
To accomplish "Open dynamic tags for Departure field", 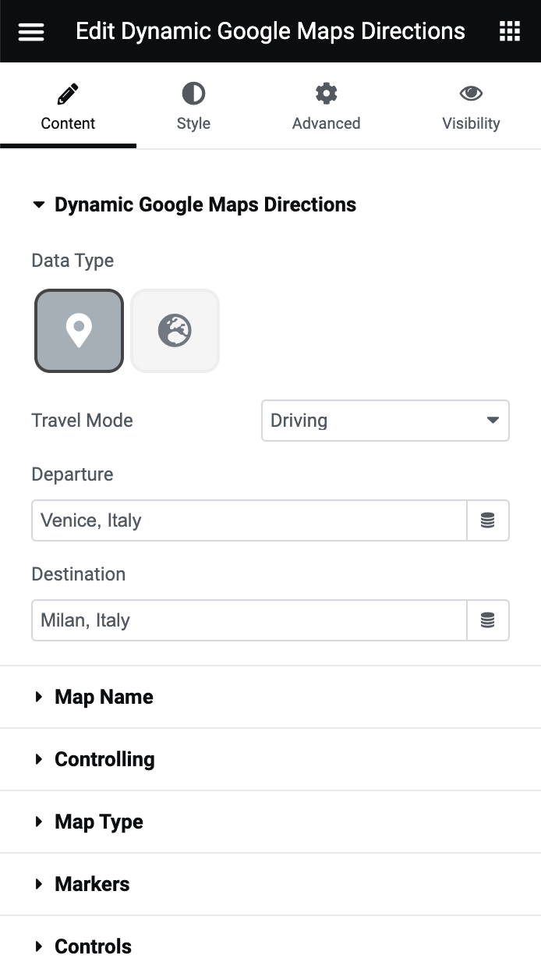I will 488,520.
